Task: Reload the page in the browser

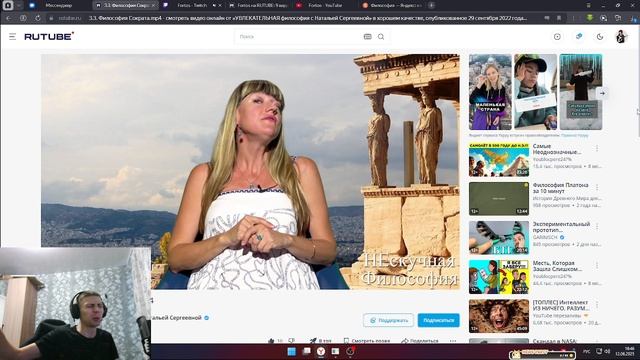Action: [38, 18]
